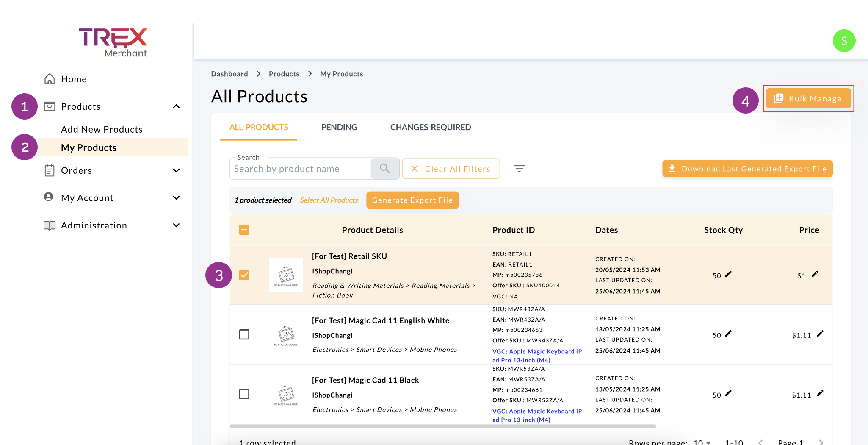Edit stock quantity for Magic Cad English White
Image resolution: width=868 pixels, height=445 pixels.
pos(728,334)
